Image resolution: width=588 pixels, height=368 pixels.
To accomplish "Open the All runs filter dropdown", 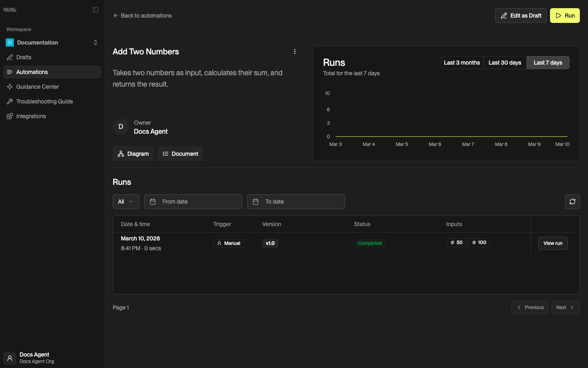I will [x=126, y=202].
